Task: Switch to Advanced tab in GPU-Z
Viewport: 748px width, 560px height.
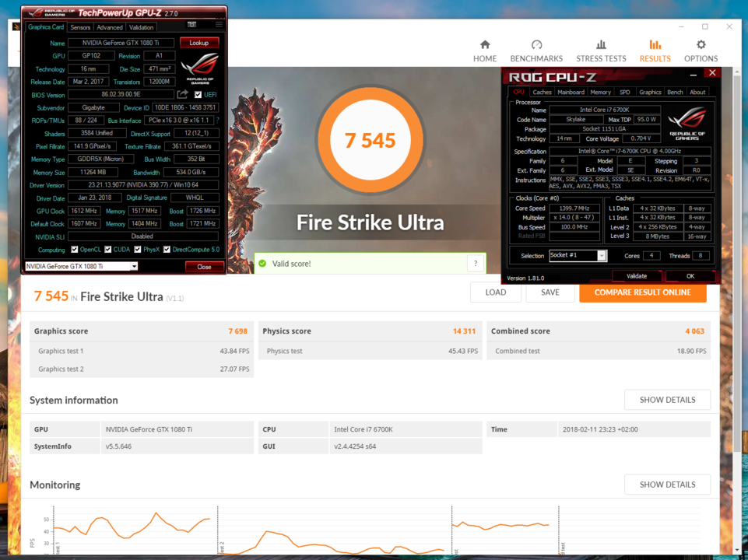Action: (x=110, y=28)
